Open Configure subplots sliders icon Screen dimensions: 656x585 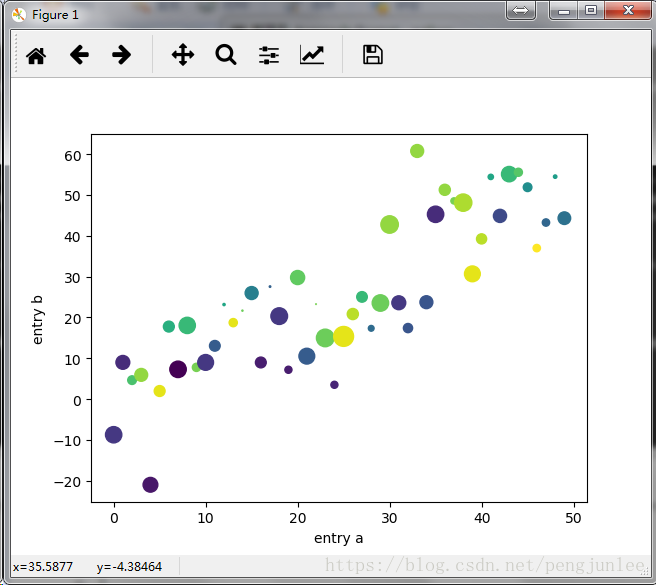pos(269,55)
